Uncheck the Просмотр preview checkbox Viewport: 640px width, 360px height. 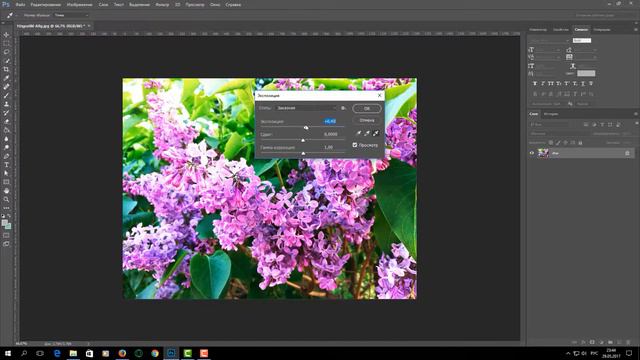(355, 145)
